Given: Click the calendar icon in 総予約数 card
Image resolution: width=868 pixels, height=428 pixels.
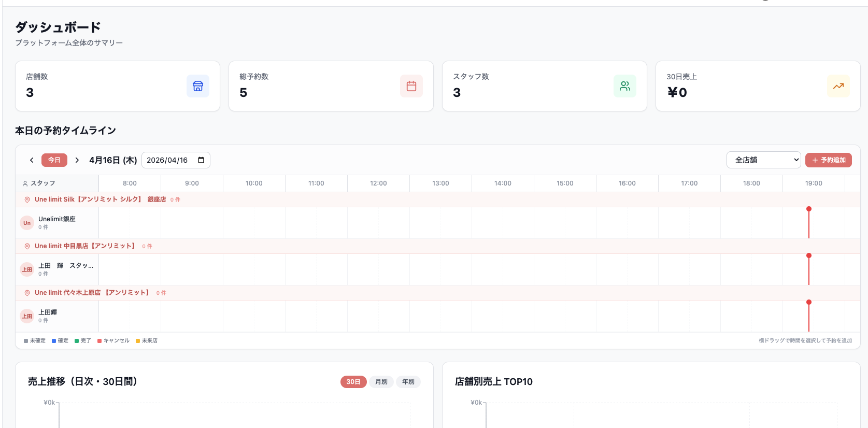Looking at the screenshot, I should 411,86.
